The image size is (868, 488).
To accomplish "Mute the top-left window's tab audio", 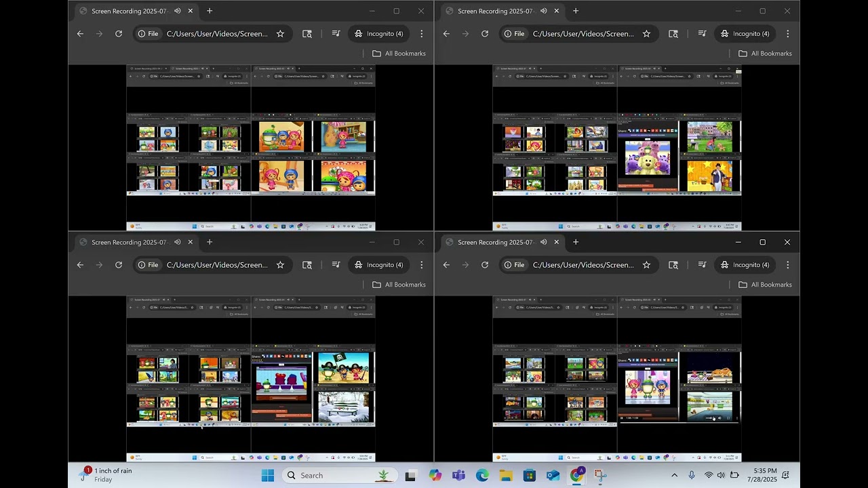I will pos(177,11).
